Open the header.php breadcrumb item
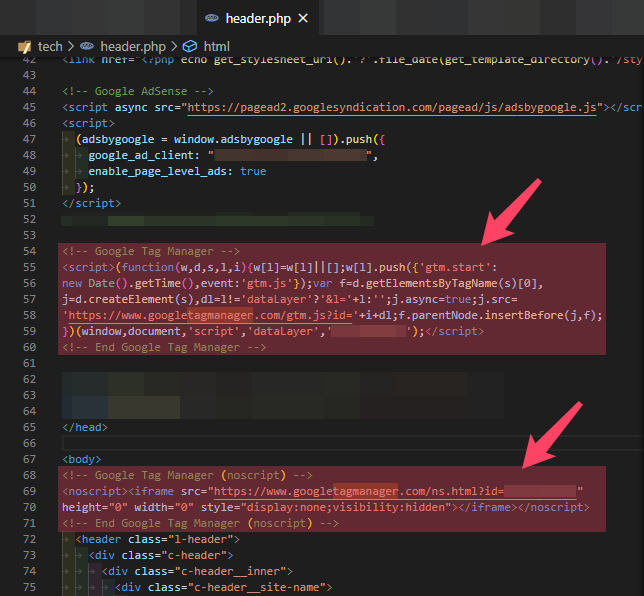 click(x=133, y=46)
